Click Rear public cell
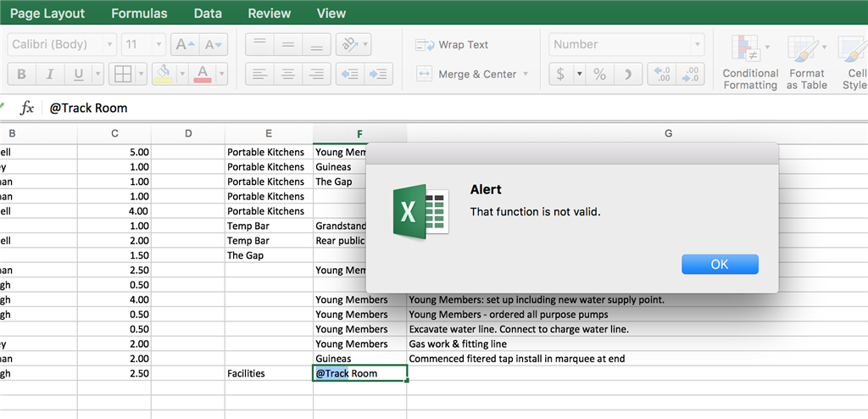Image resolution: width=868 pixels, height=419 pixels. pyautogui.click(x=340, y=241)
